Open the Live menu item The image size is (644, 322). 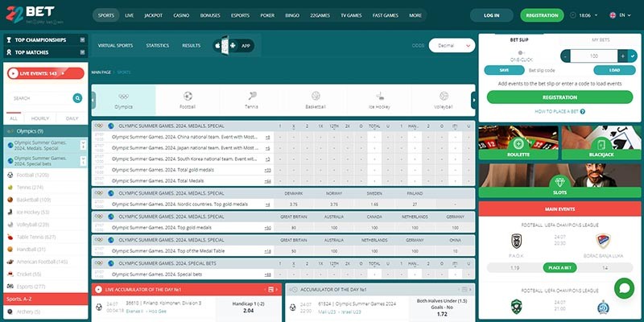click(130, 15)
